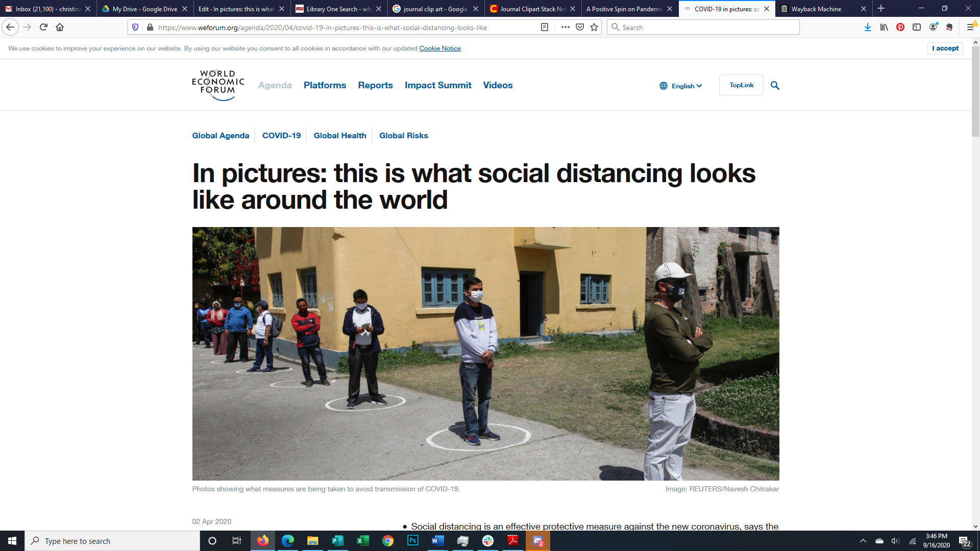This screenshot has width=980, height=551.
Task: Click the I accept cookies button
Action: (945, 48)
